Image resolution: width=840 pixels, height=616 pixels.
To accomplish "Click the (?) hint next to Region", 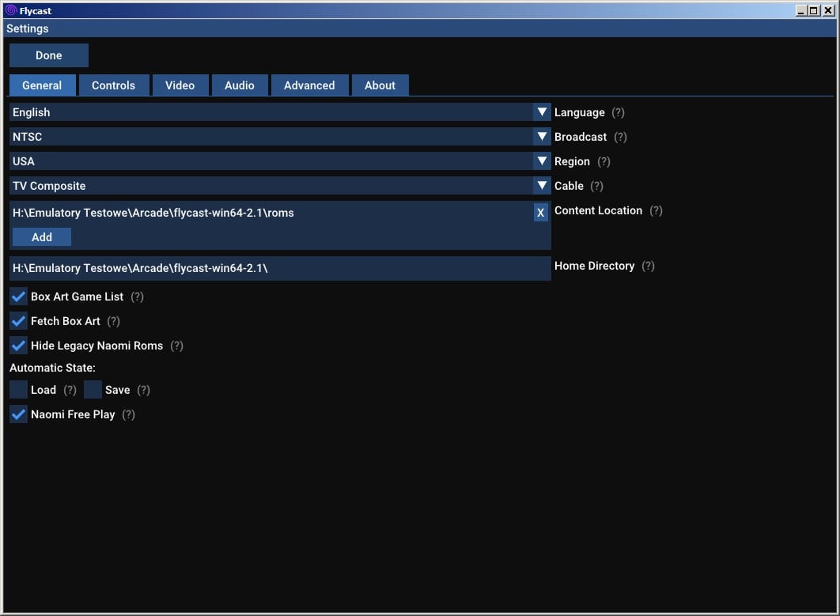I will click(x=604, y=162).
